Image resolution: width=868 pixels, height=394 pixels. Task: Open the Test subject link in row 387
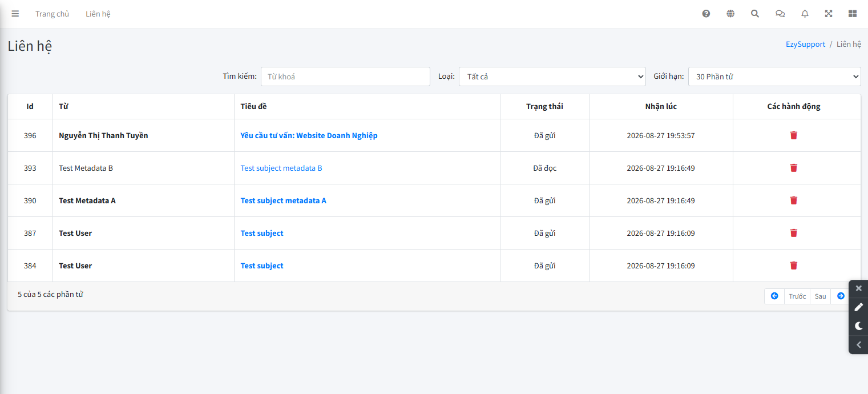point(262,233)
